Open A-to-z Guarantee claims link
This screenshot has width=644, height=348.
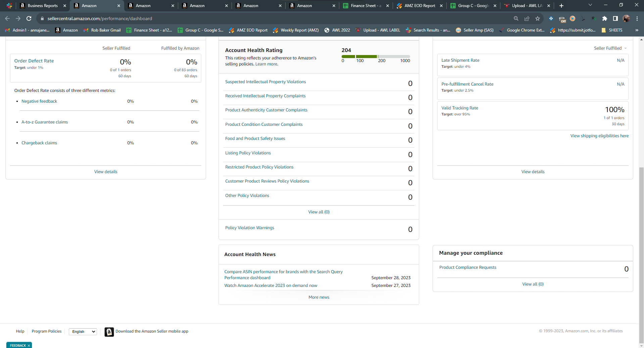click(x=45, y=122)
